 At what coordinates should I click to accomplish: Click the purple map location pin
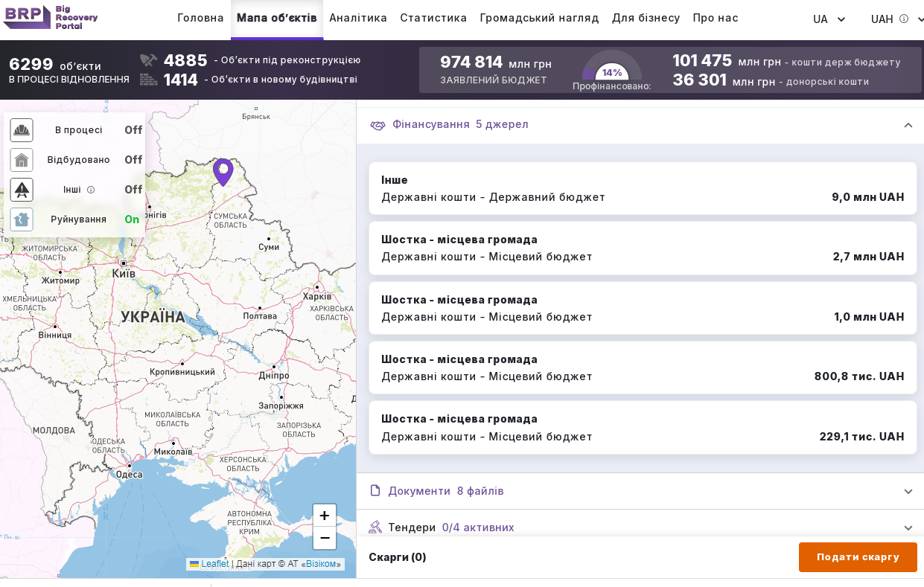click(x=223, y=171)
